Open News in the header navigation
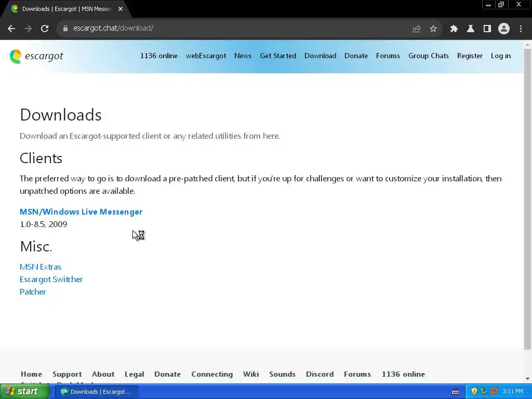This screenshot has width=532, height=399. (243, 56)
